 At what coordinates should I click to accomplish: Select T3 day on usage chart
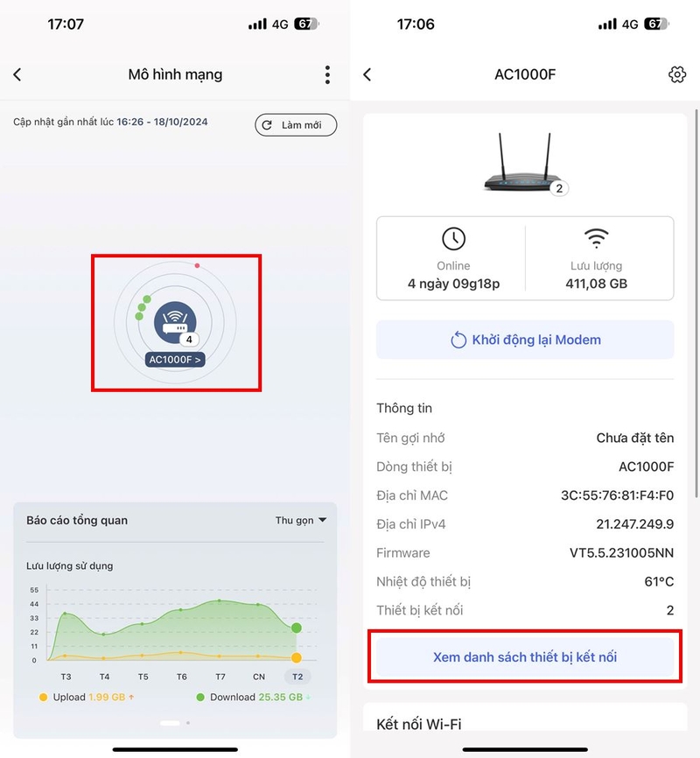66,677
